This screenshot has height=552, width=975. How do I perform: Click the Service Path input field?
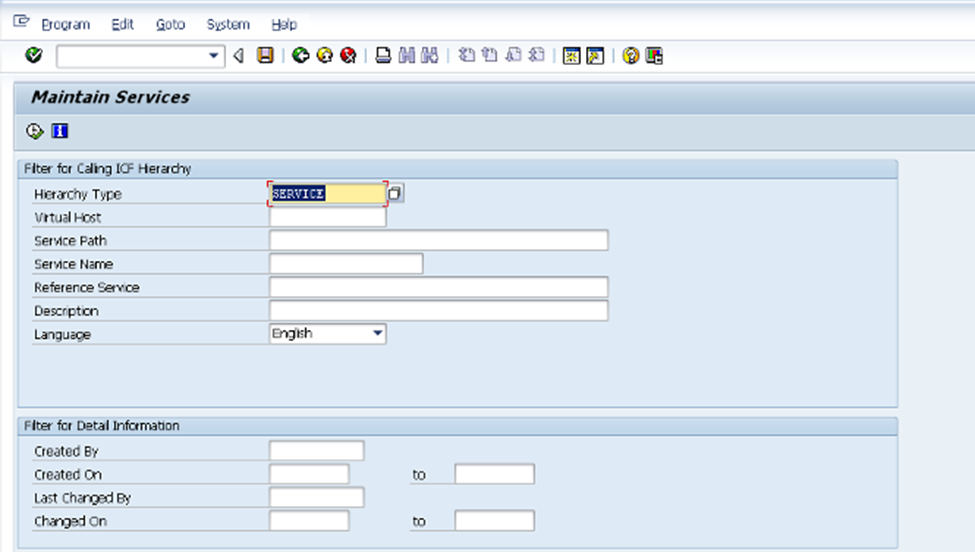439,241
